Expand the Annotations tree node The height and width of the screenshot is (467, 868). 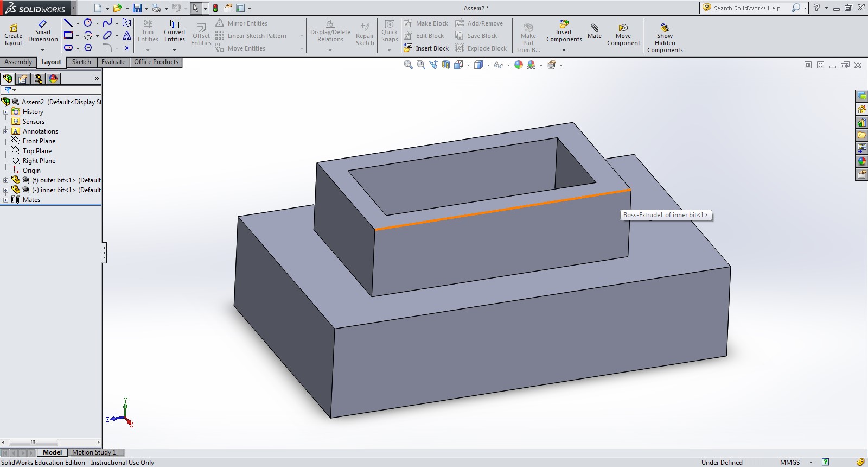point(5,131)
